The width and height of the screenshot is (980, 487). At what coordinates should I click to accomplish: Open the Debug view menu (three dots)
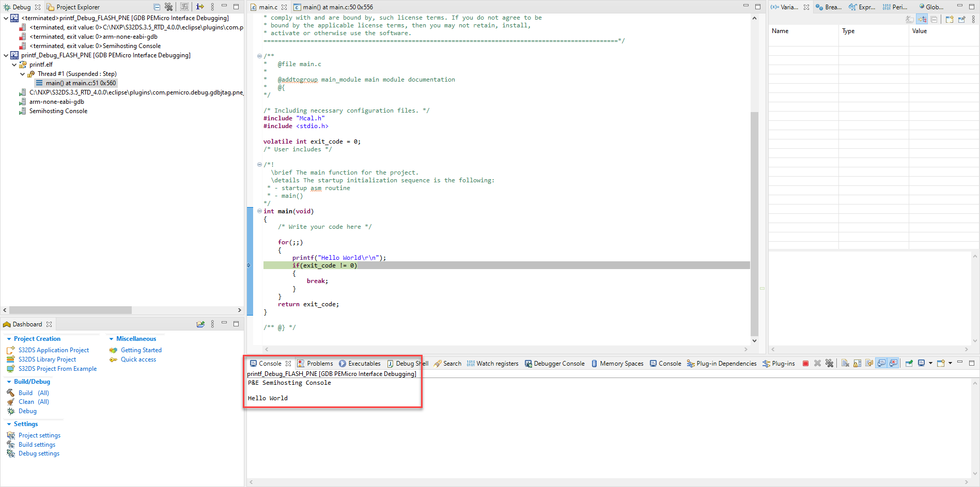point(212,7)
